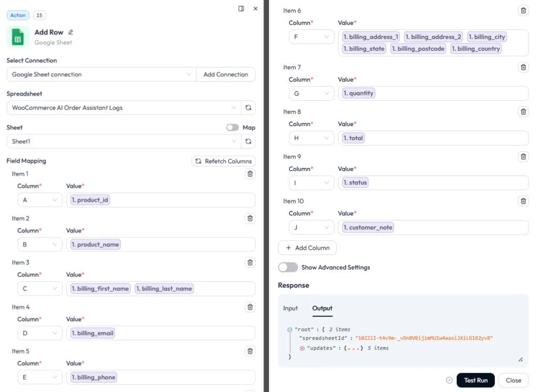This screenshot has height=392, width=538.
Task: Click Refetch Columns
Action: 223,161
